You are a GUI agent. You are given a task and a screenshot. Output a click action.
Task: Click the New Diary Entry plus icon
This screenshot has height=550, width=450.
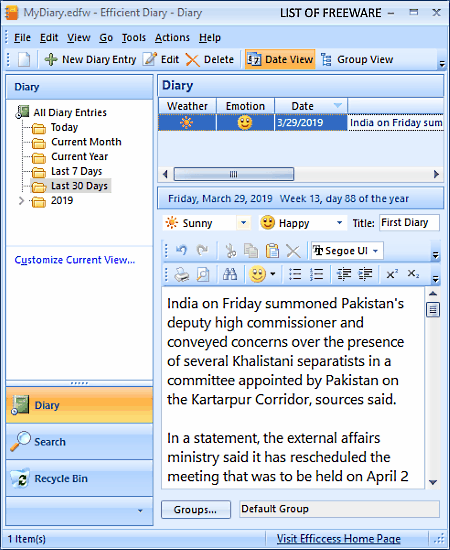(x=51, y=59)
